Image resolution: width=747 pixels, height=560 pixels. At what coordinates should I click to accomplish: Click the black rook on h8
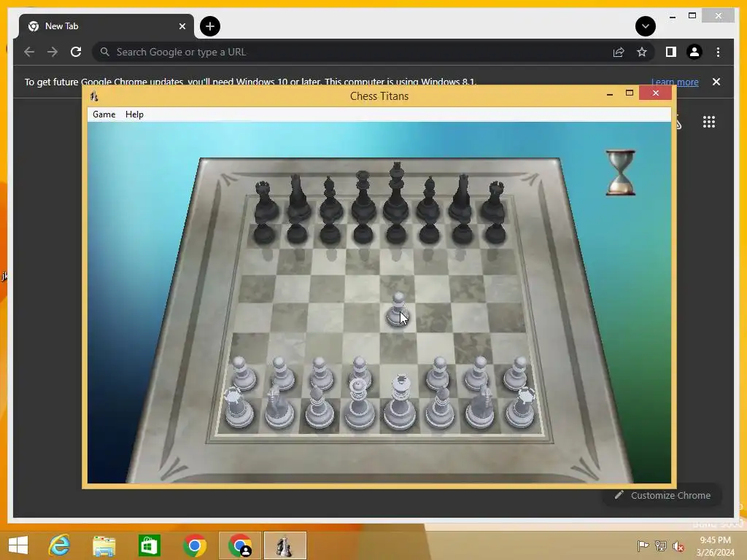coord(494,203)
